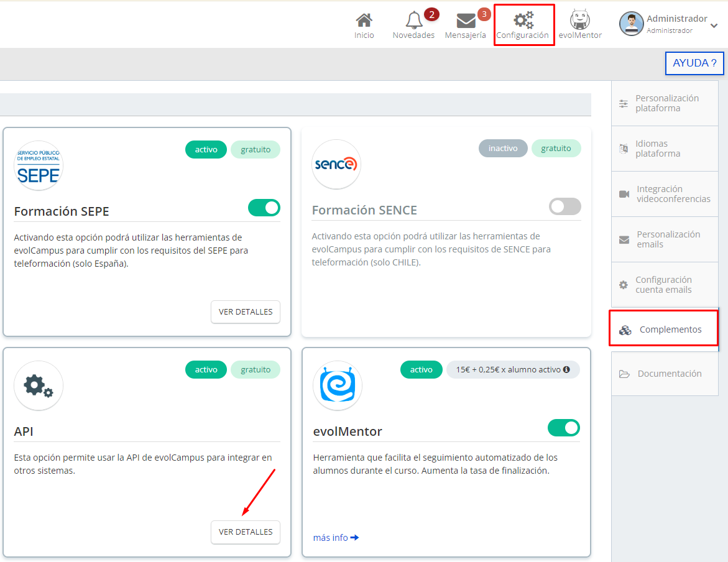Click the AYUDA ? button
The image size is (728, 562).
[x=694, y=63]
